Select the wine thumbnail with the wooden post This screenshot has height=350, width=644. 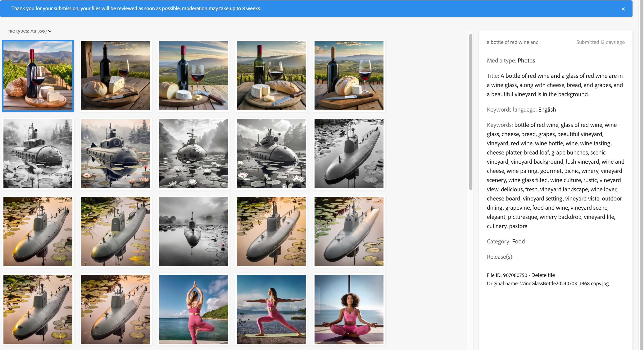click(x=116, y=76)
